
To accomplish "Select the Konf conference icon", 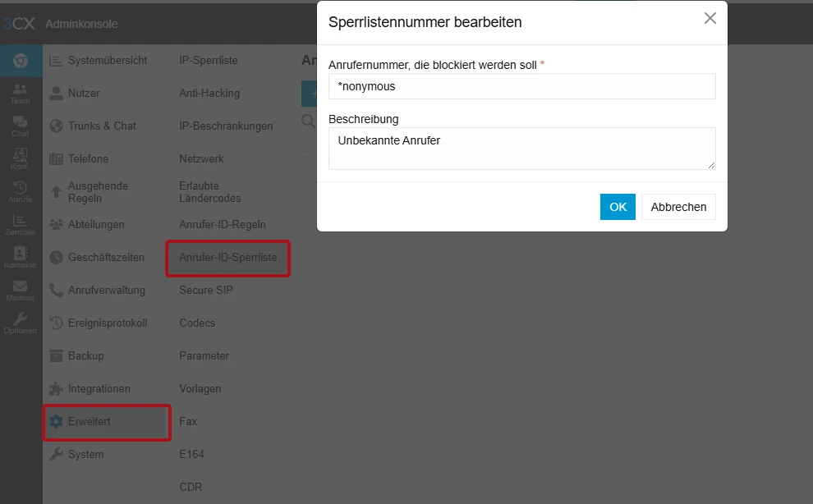I will tap(21, 158).
